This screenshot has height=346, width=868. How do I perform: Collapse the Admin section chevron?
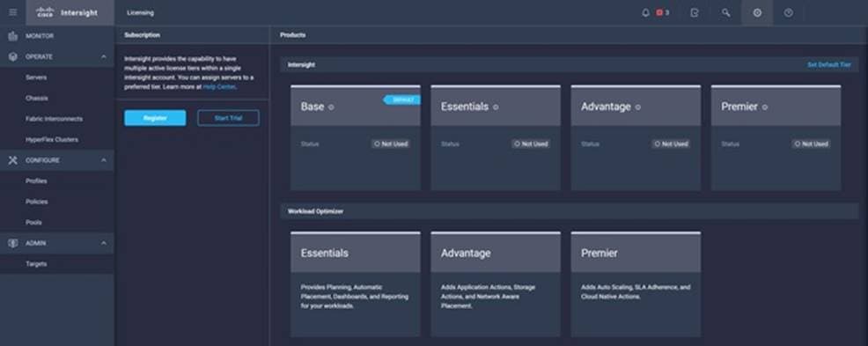tap(104, 243)
